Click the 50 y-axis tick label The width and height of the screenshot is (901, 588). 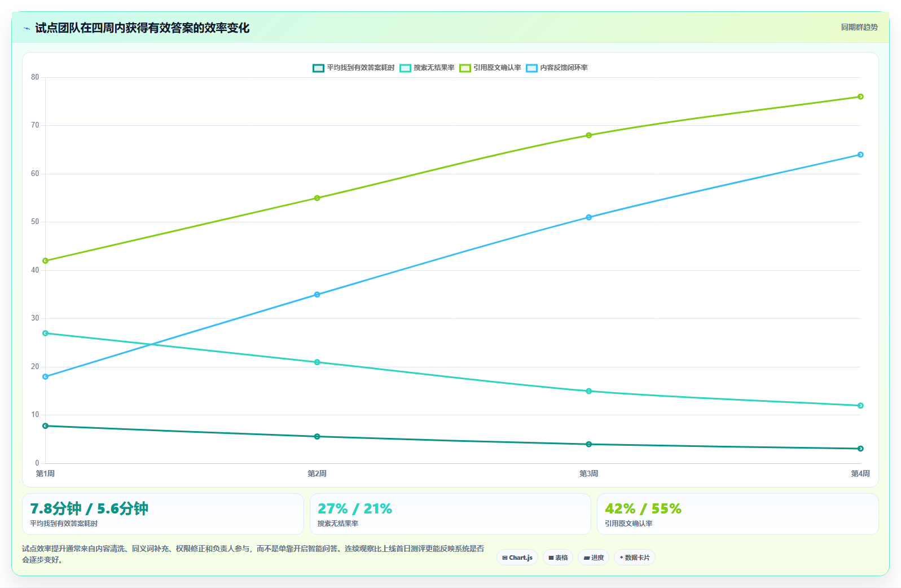point(35,222)
